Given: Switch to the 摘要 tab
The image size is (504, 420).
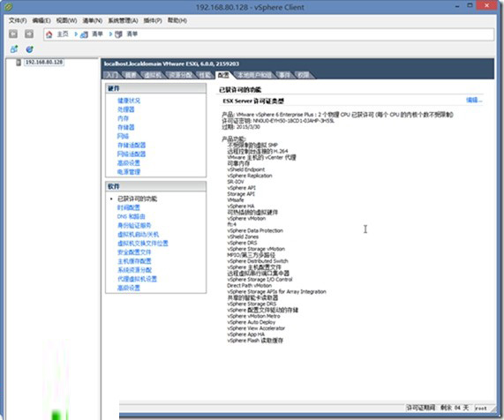Looking at the screenshot, I should (x=131, y=75).
